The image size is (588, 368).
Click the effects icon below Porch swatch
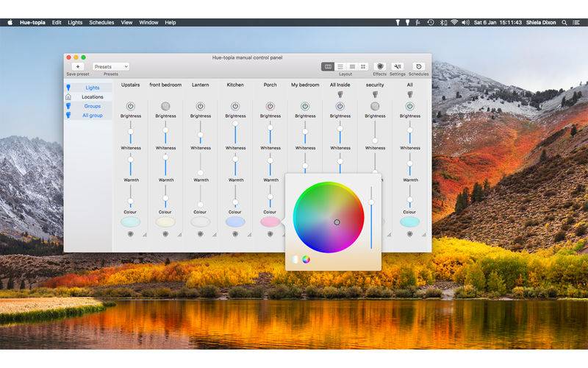click(270, 234)
